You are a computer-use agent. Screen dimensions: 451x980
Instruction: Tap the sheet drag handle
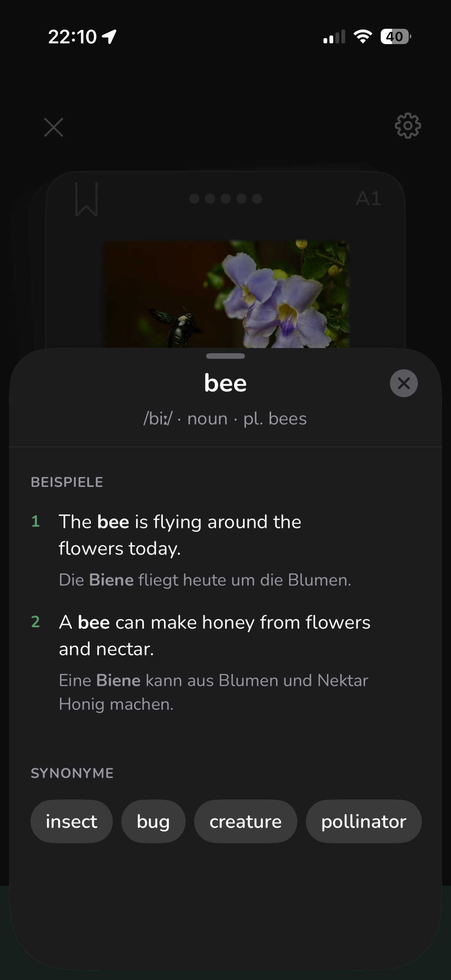point(225,356)
